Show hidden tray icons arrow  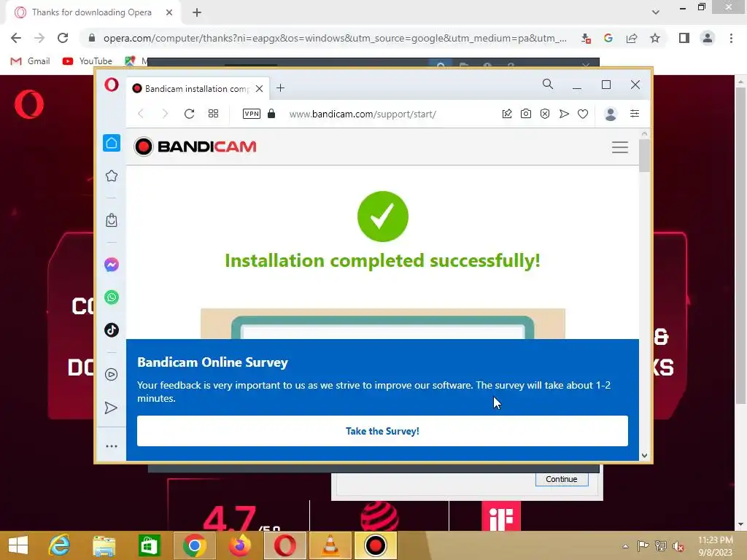point(625,546)
